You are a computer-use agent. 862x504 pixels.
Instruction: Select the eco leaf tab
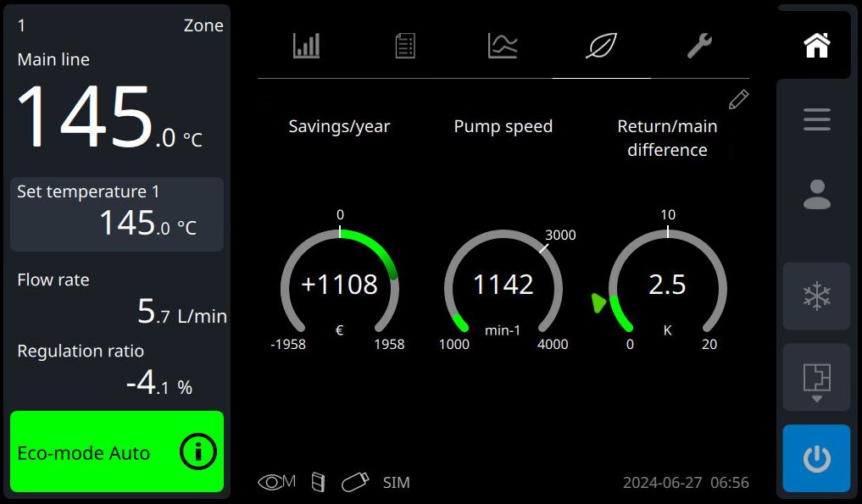pyautogui.click(x=602, y=46)
